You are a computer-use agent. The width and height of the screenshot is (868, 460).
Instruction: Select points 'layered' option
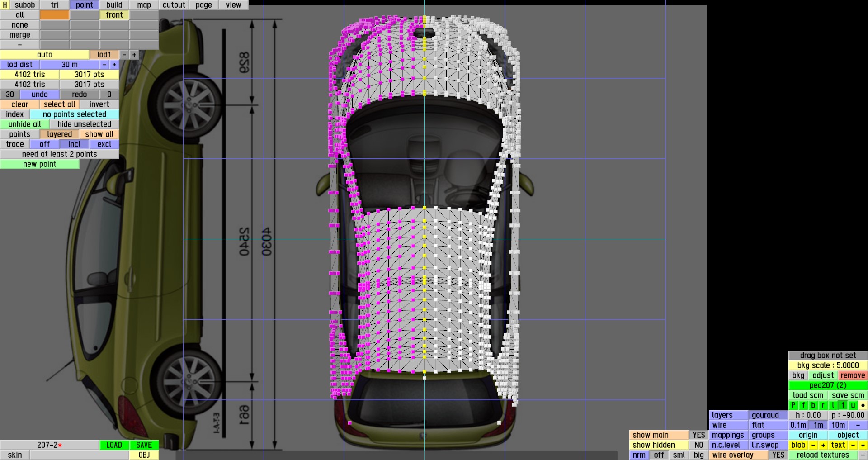click(60, 134)
